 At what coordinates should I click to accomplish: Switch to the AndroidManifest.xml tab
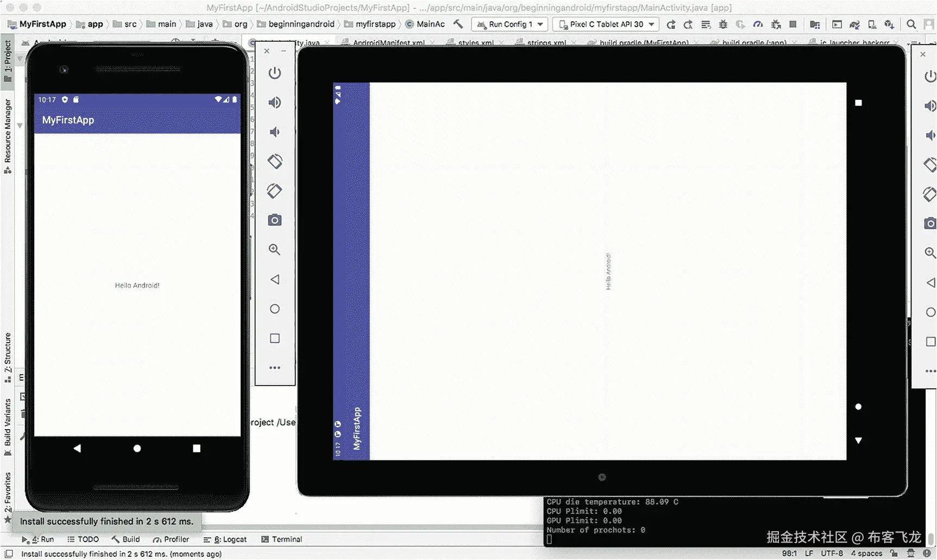pyautogui.click(x=386, y=42)
